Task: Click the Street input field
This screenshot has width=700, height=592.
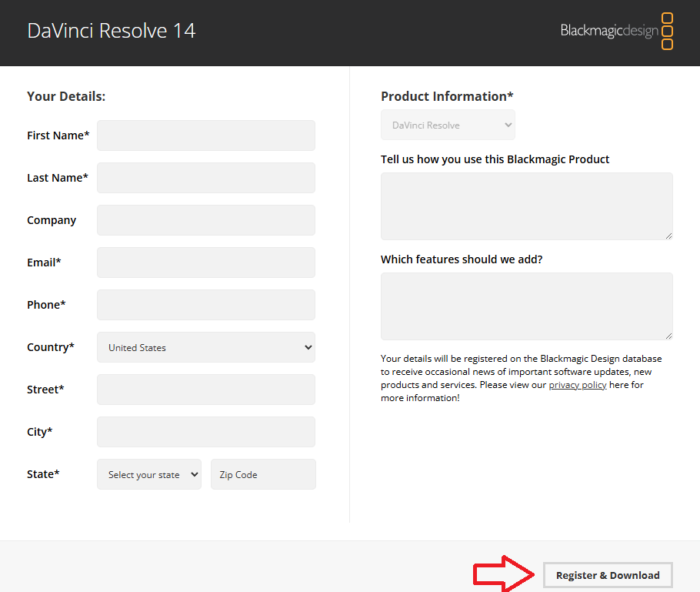Action: pos(205,390)
